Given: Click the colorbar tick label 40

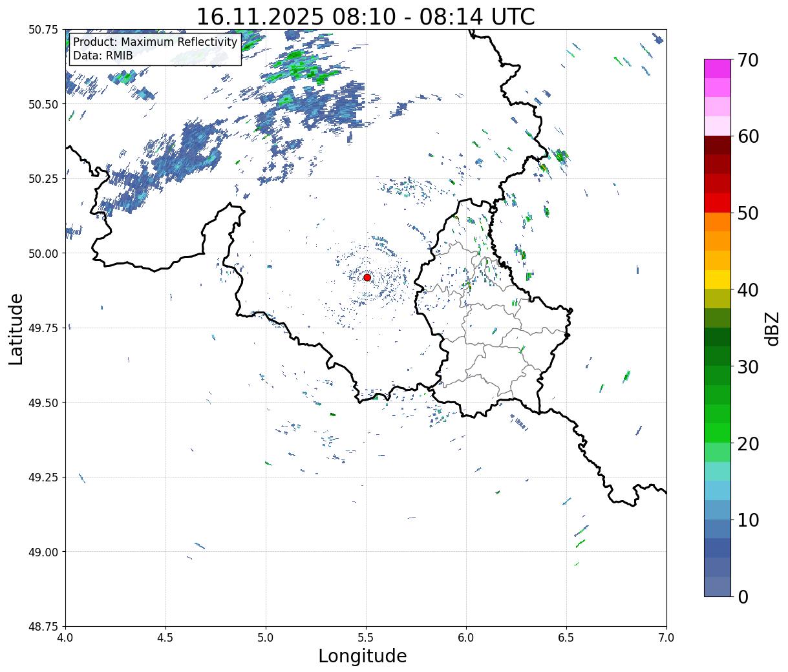Looking at the screenshot, I should pyautogui.click(x=747, y=289).
